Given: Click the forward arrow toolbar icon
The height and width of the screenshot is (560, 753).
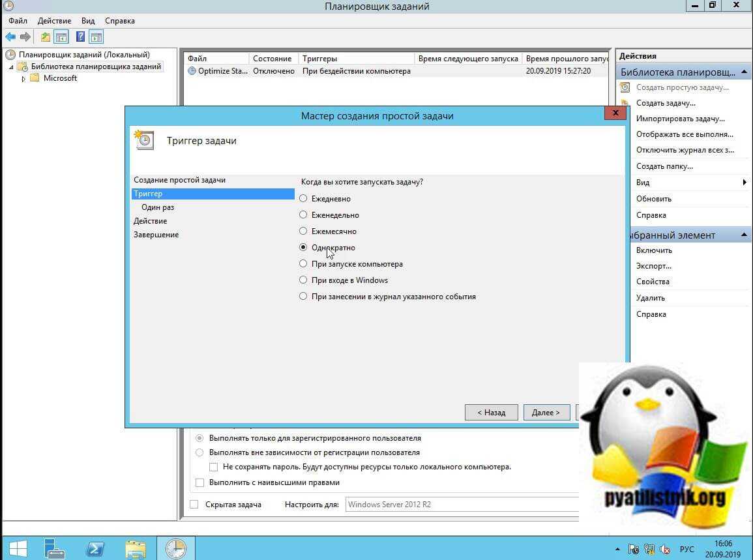Looking at the screenshot, I should [x=25, y=37].
